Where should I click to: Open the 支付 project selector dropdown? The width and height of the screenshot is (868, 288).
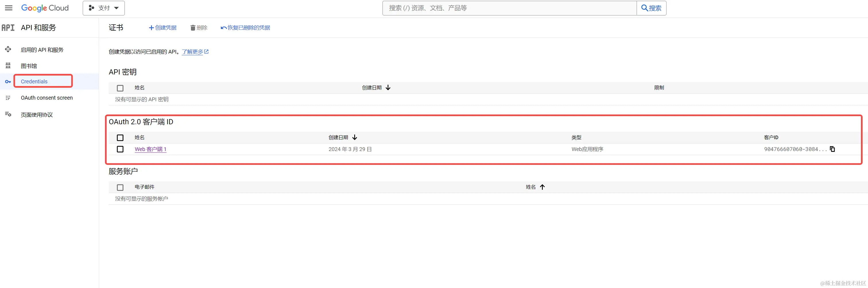pos(104,8)
